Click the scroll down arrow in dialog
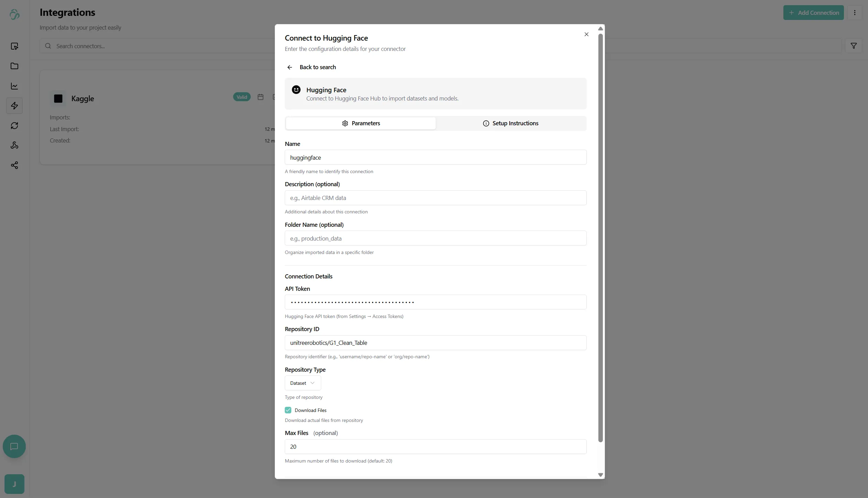The image size is (868, 498). point(600,475)
